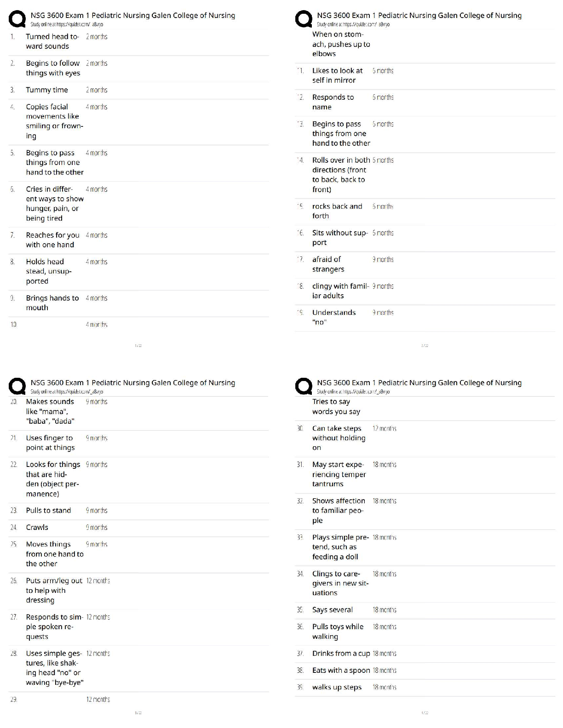Click the "Says several" term
The width and height of the screenshot is (563, 728).
(332, 610)
